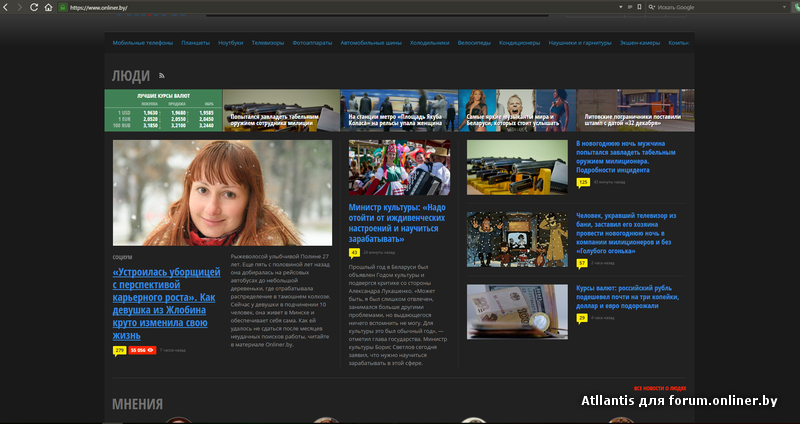The height and width of the screenshot is (424, 800).
Task: Click the yellow 279 comments bubble
Action: point(120,351)
